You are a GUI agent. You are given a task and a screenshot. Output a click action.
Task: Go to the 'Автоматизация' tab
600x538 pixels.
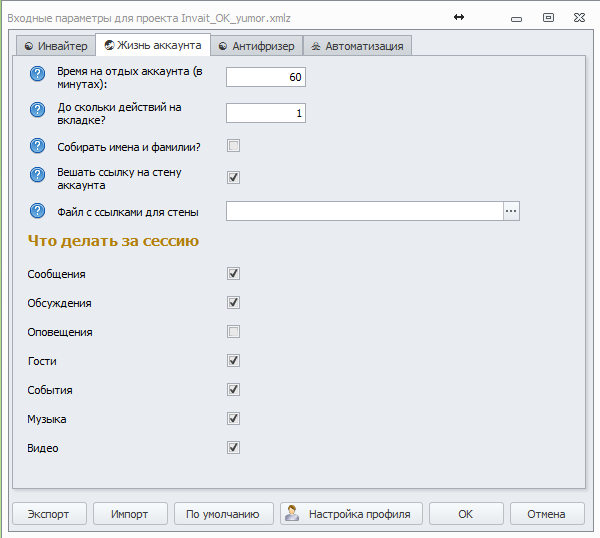tap(357, 46)
